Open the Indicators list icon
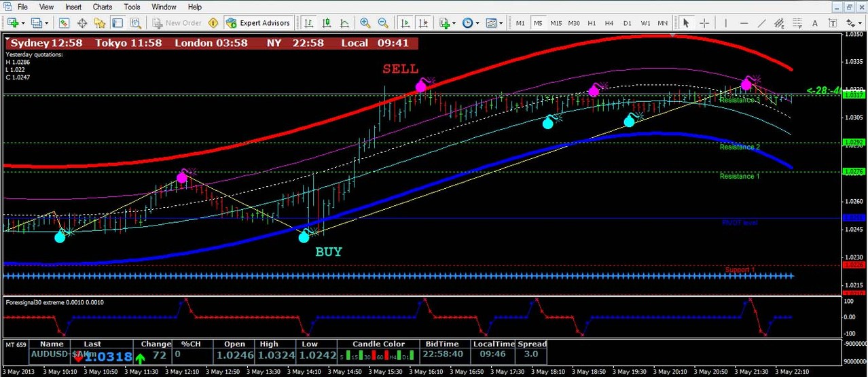This screenshot has height=377, width=868. [x=446, y=22]
